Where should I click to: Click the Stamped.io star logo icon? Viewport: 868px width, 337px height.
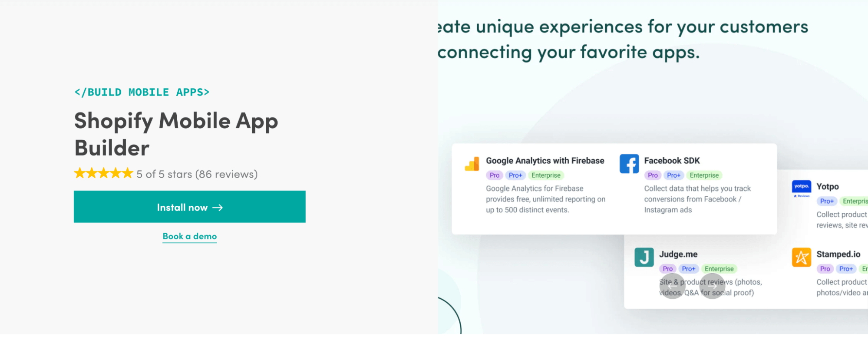click(x=802, y=257)
